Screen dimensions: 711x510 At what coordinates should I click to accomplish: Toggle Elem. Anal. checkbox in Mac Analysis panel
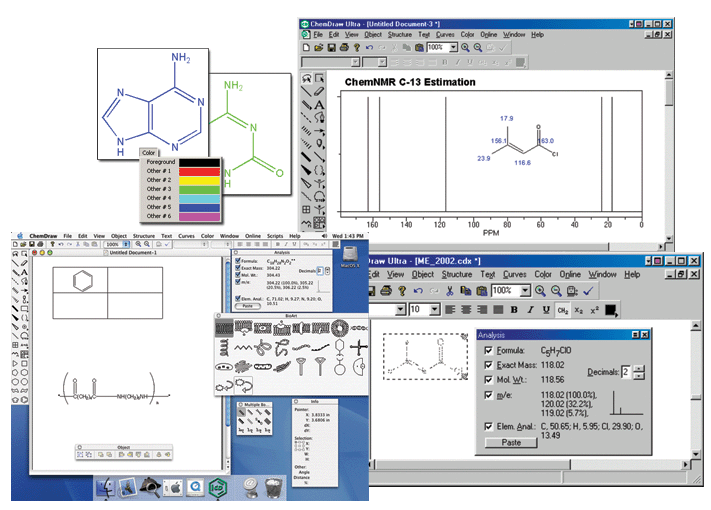[238, 298]
